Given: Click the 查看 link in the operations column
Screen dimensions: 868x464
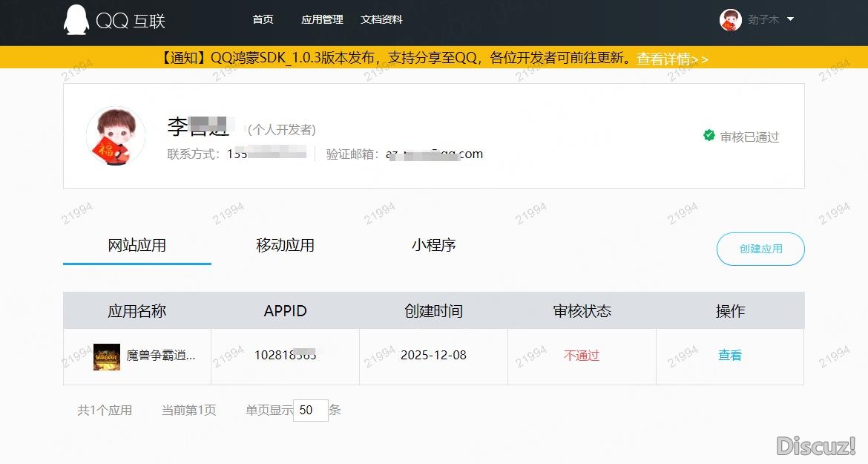Looking at the screenshot, I should coord(730,356).
